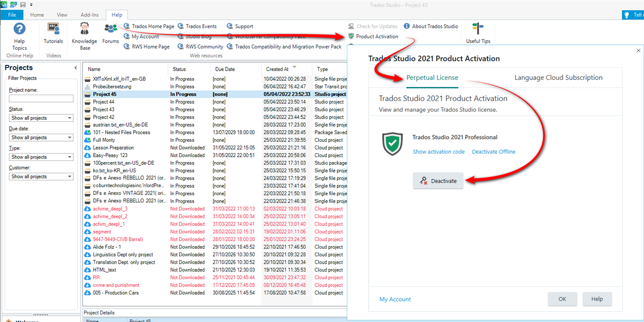
Task: Open the Forums icon
Action: (111, 33)
